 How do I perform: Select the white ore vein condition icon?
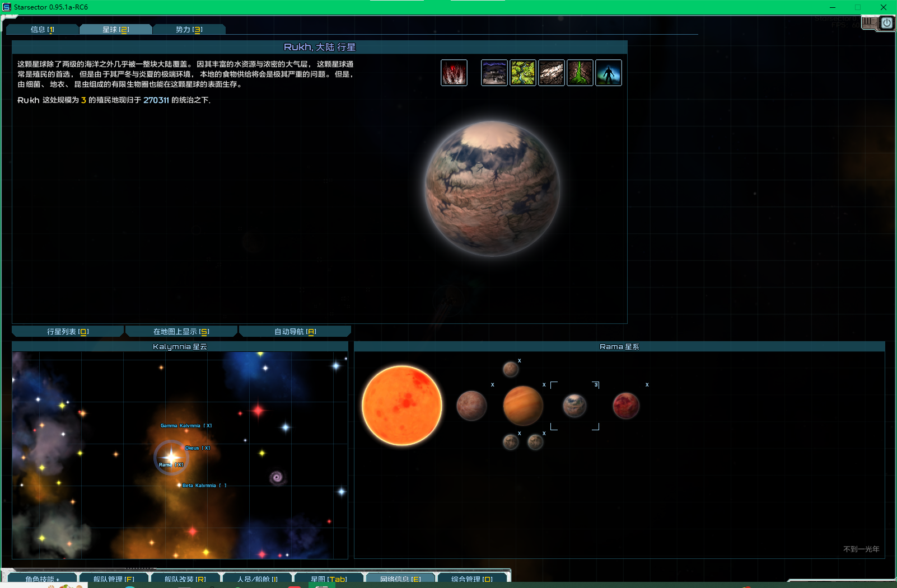pos(551,73)
